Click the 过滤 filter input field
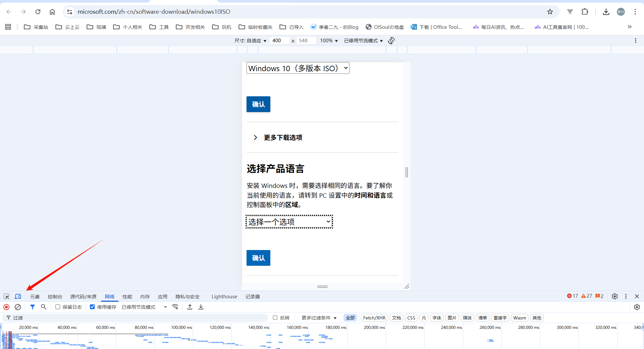Image resolution: width=644 pixels, height=349 pixels. click(x=134, y=318)
